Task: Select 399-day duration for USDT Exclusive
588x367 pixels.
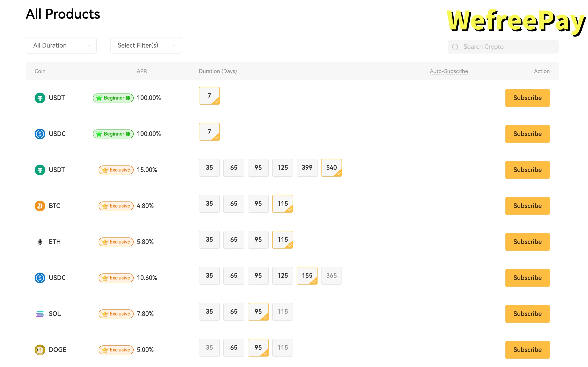Action: click(x=307, y=168)
